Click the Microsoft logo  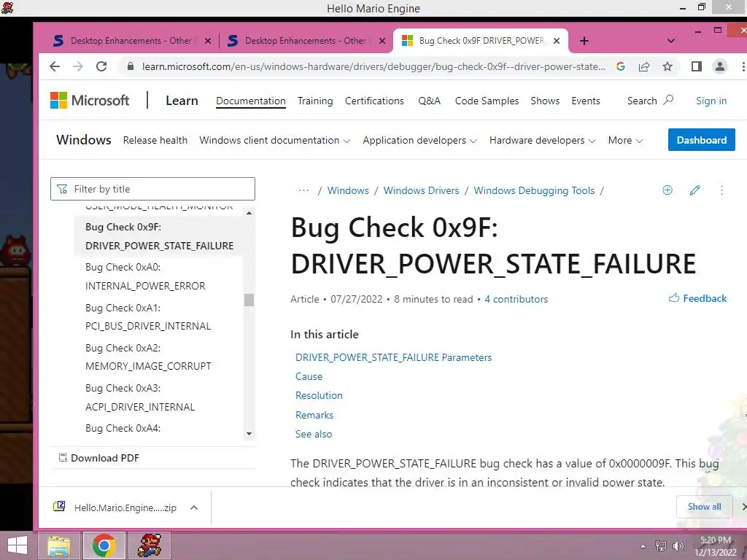90,101
